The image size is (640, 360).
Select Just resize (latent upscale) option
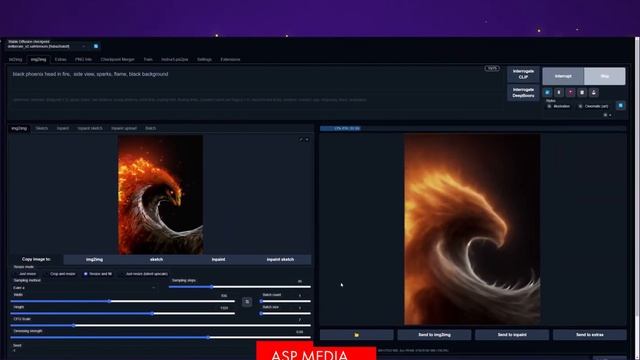click(x=144, y=274)
